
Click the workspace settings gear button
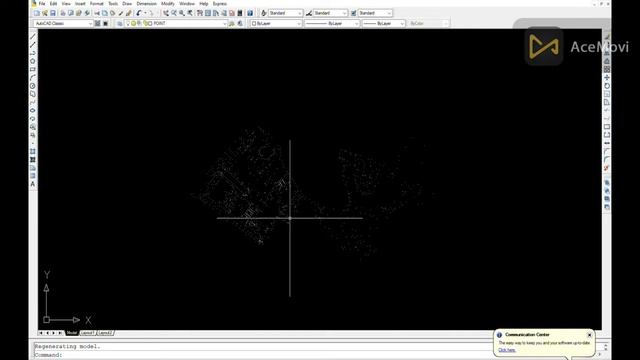point(98,24)
